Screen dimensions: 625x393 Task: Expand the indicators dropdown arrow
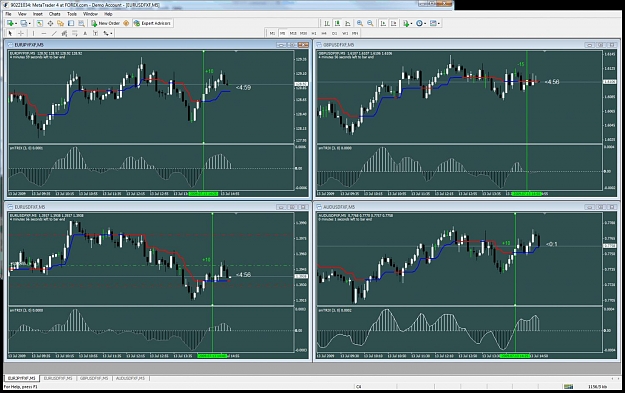(x=412, y=24)
